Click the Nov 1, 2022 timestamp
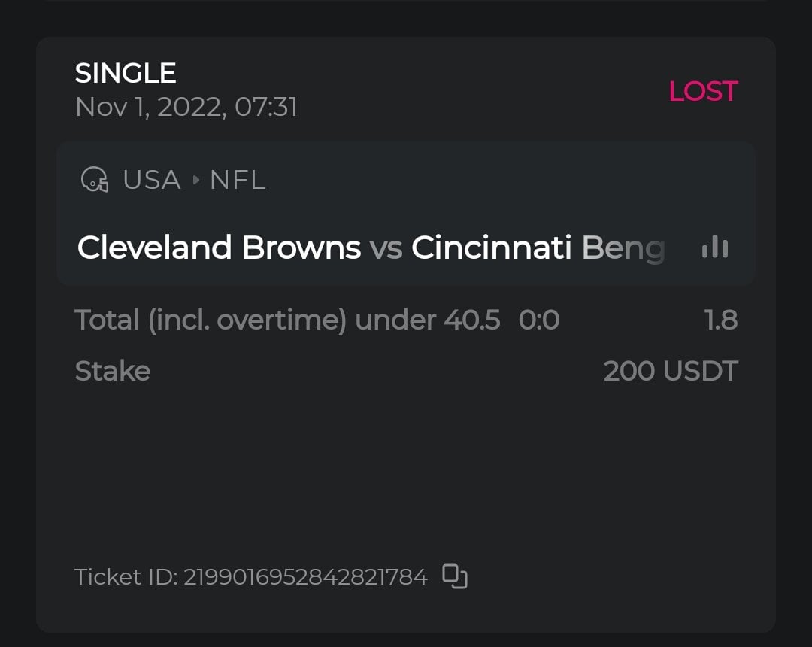 [186, 107]
